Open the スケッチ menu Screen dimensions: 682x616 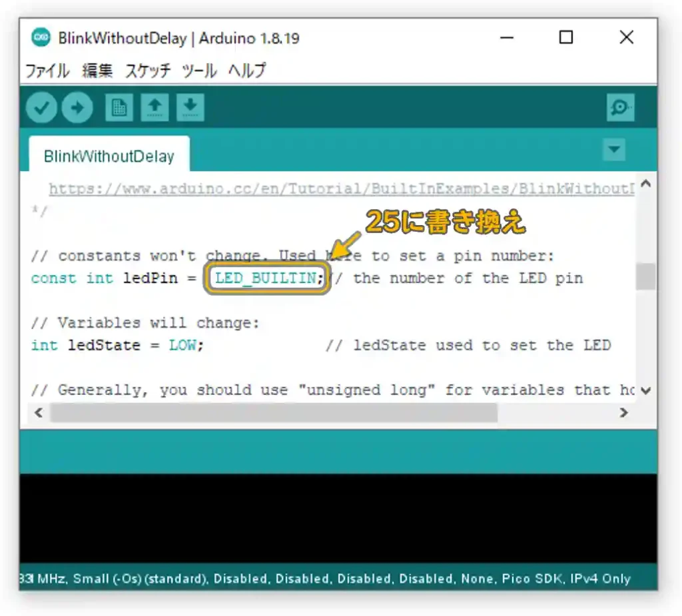(148, 71)
